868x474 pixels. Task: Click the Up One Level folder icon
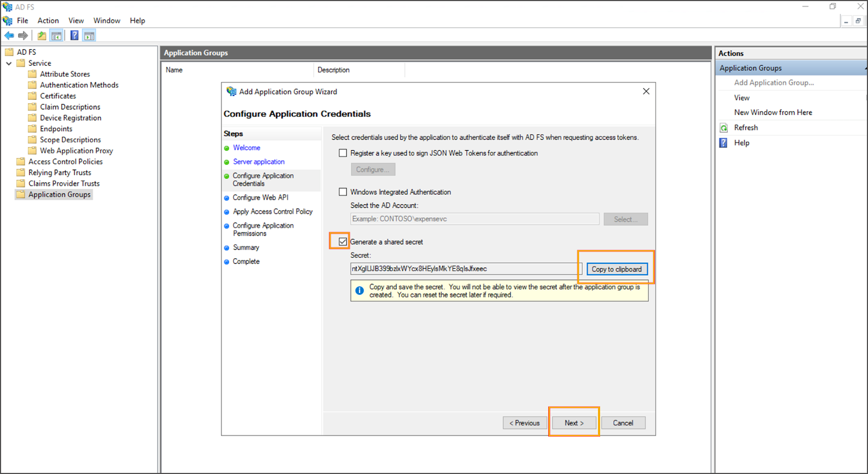(x=42, y=36)
